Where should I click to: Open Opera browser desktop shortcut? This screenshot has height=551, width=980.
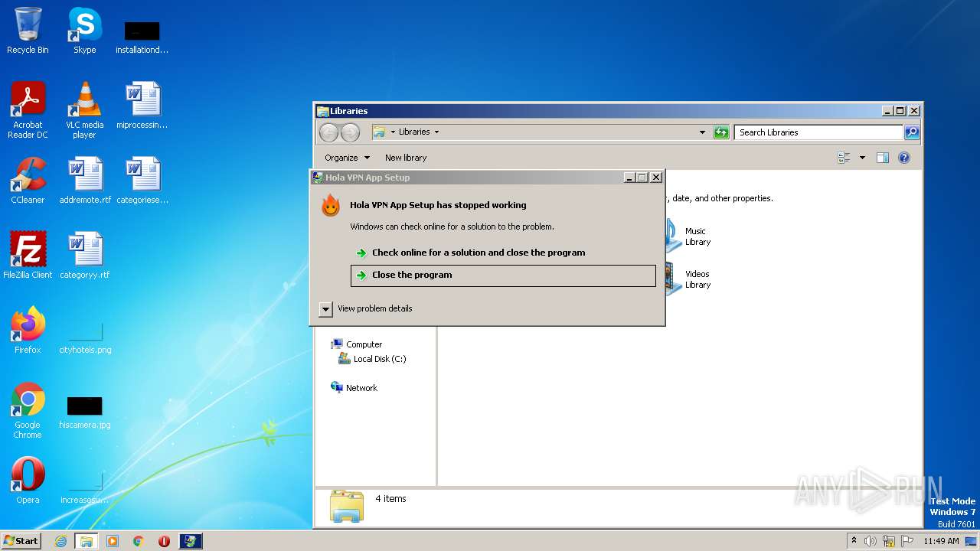[x=28, y=480]
